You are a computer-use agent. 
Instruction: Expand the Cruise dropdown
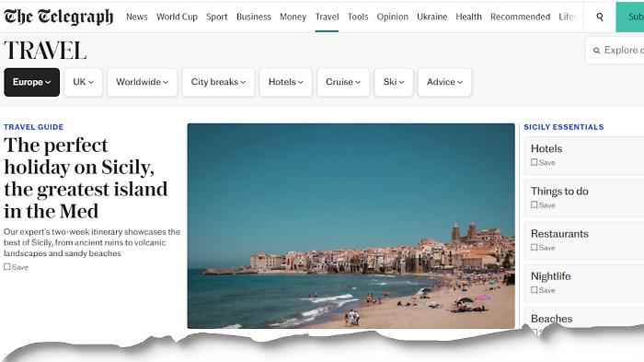pos(343,82)
